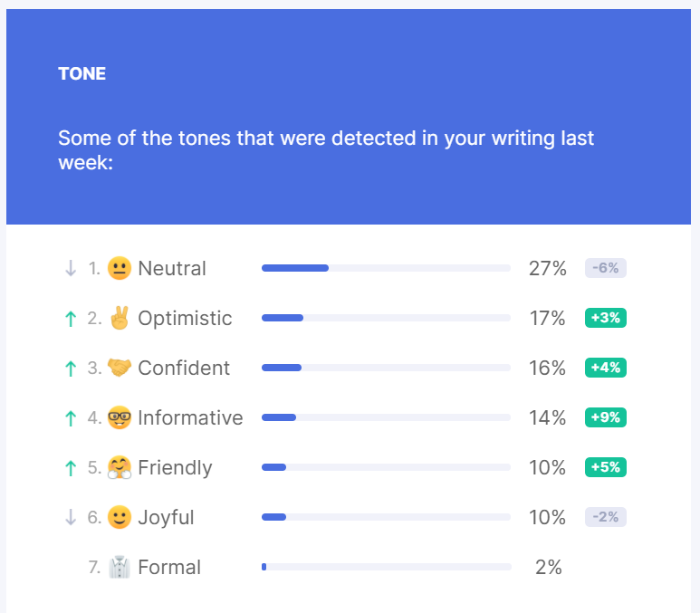Click the +3% Optimistic change badge
Screen dimensions: 700x613
(x=606, y=318)
